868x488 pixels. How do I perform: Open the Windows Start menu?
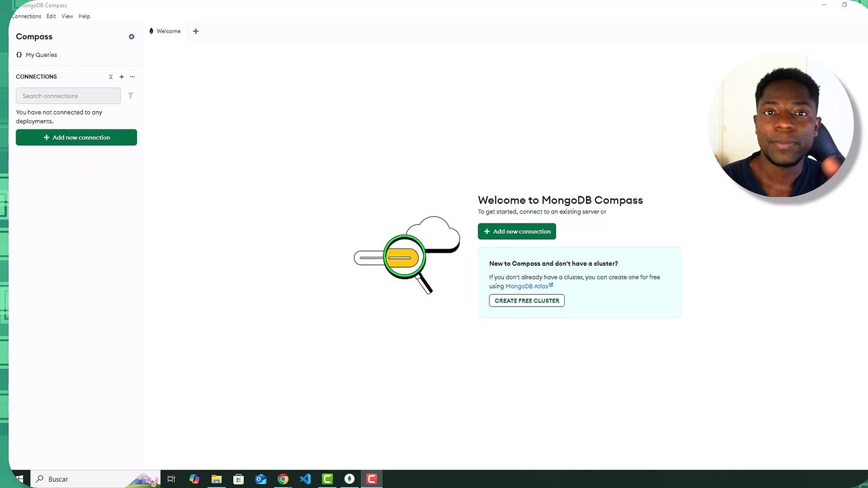point(18,479)
